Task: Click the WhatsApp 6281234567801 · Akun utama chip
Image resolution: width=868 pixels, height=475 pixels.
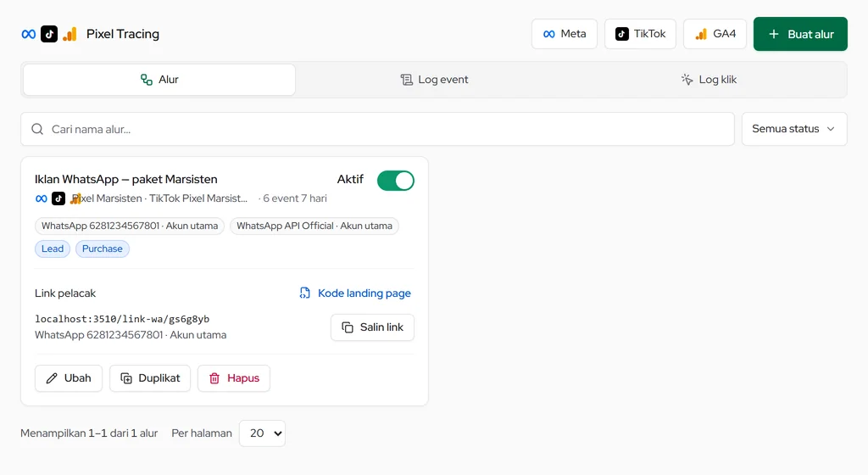Action: (130, 226)
